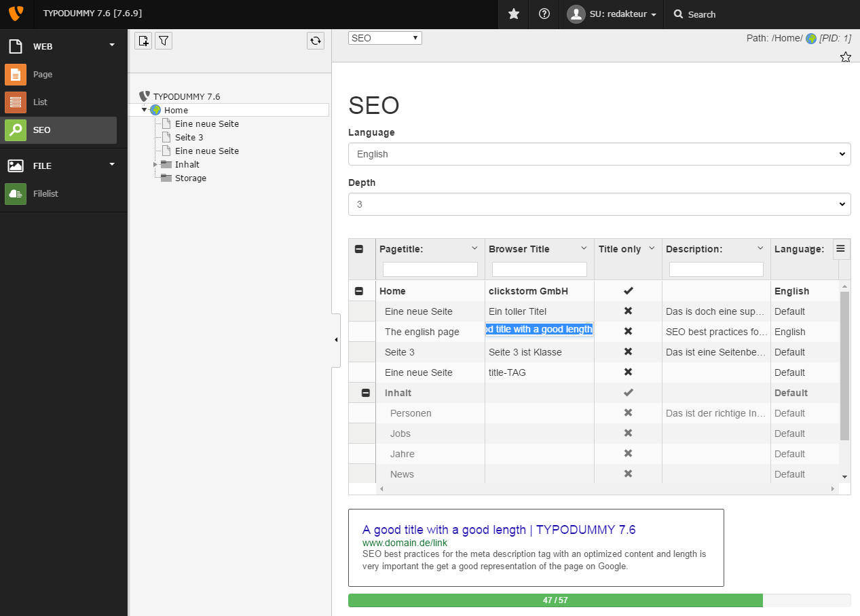Open the page tree filter icon
The image size is (860, 616).
pos(163,41)
